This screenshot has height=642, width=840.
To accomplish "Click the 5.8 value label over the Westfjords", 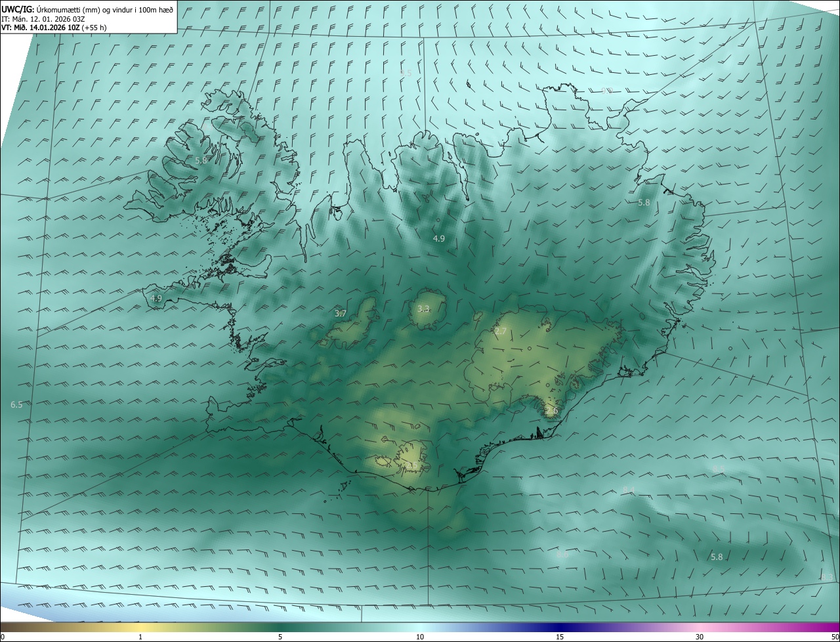I will click(x=201, y=160).
